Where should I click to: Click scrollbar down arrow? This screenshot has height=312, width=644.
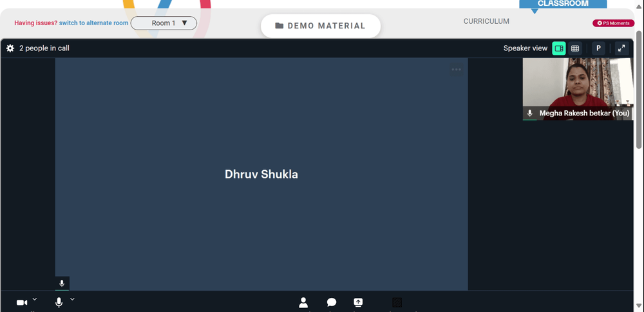[x=639, y=306]
